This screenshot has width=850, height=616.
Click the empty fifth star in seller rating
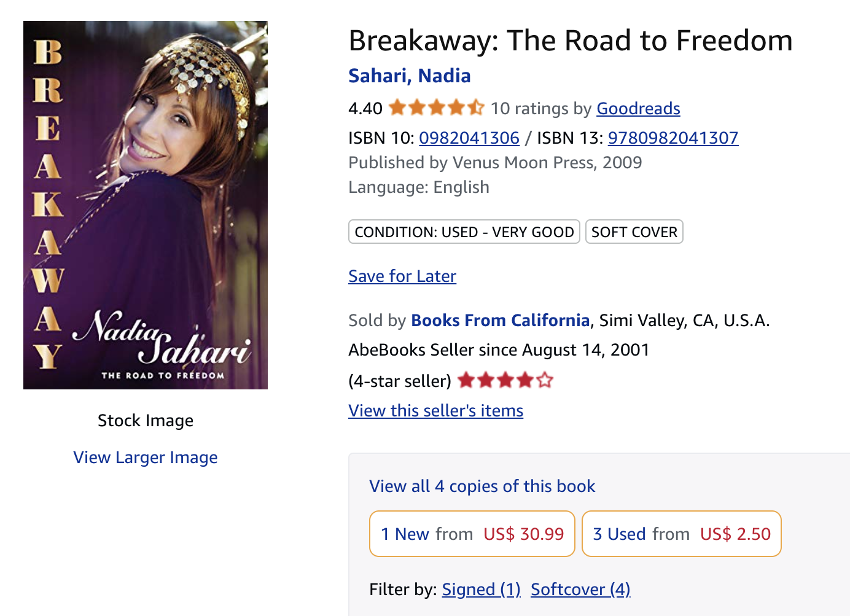(x=545, y=381)
